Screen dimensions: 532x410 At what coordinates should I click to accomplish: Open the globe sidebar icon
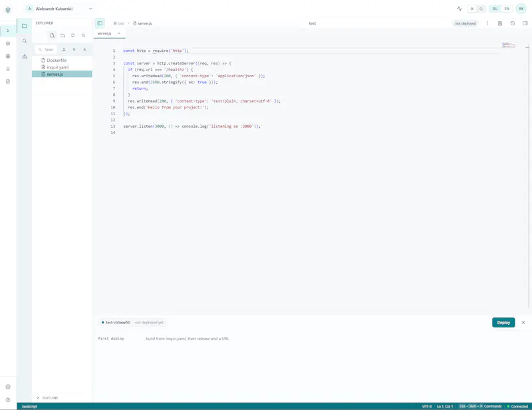pos(8,56)
